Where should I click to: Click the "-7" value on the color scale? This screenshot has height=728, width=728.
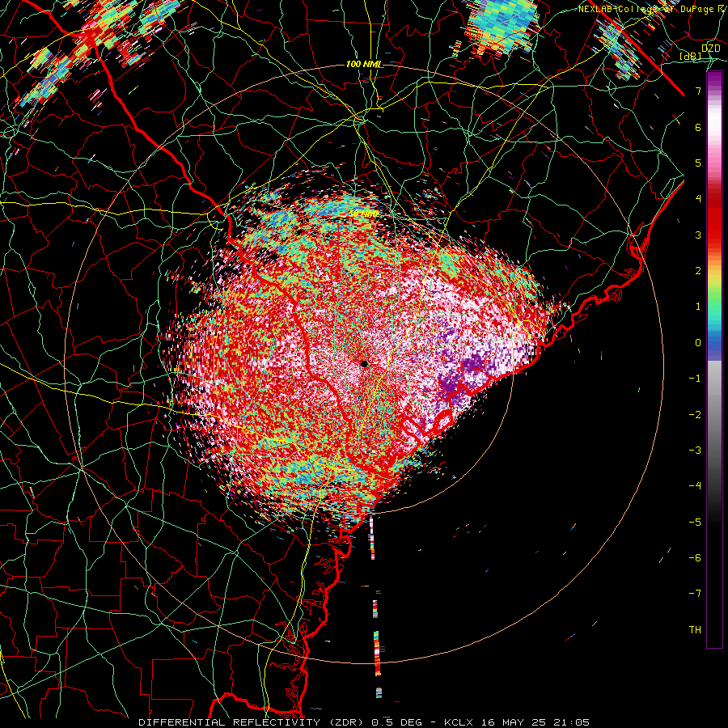pyautogui.click(x=695, y=594)
